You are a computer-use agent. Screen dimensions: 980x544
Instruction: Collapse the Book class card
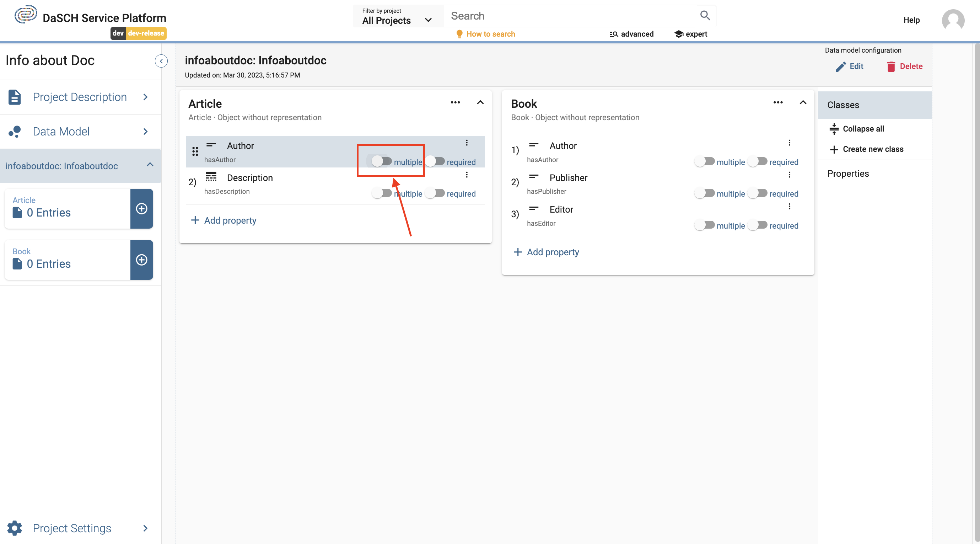tap(803, 102)
